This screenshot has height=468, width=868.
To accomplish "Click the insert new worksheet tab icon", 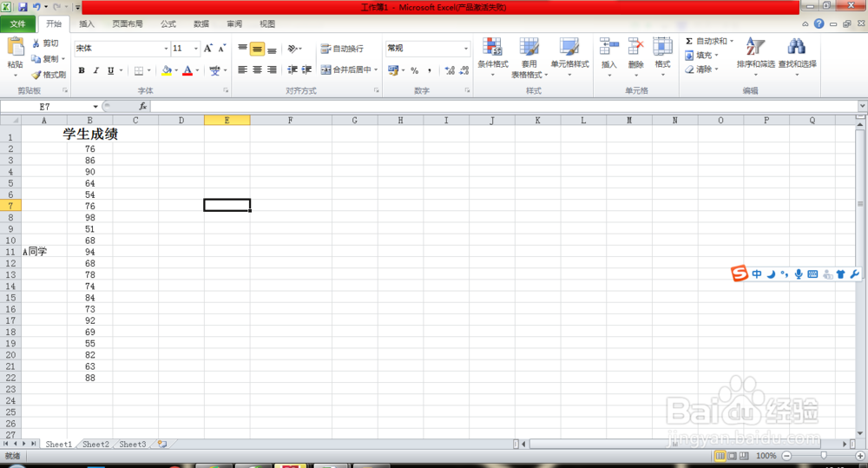I will 162,445.
